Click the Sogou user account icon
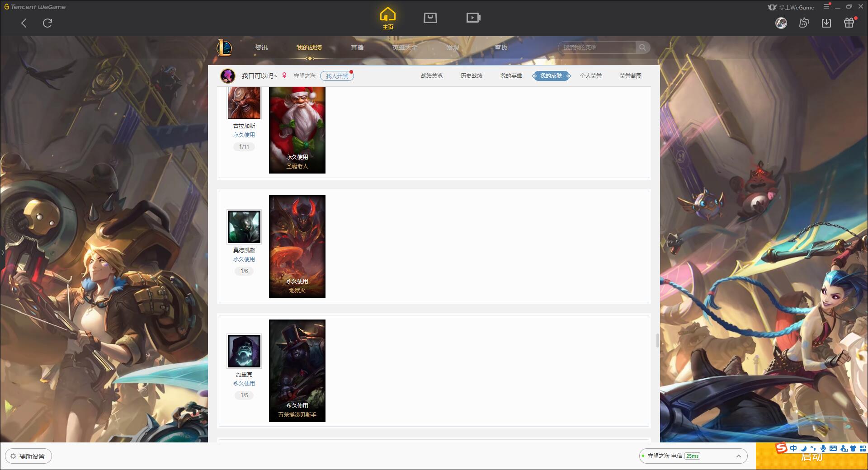This screenshot has width=868, height=470. [x=844, y=448]
